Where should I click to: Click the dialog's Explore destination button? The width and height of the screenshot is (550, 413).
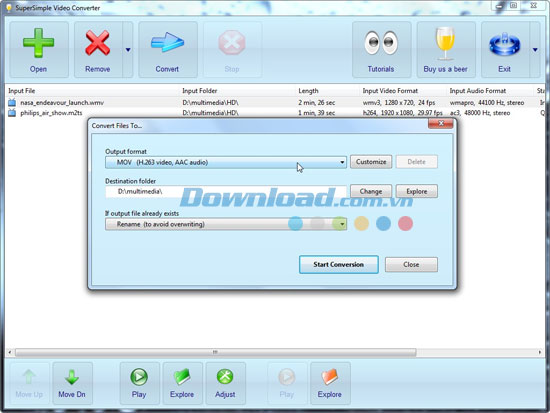coord(417,191)
